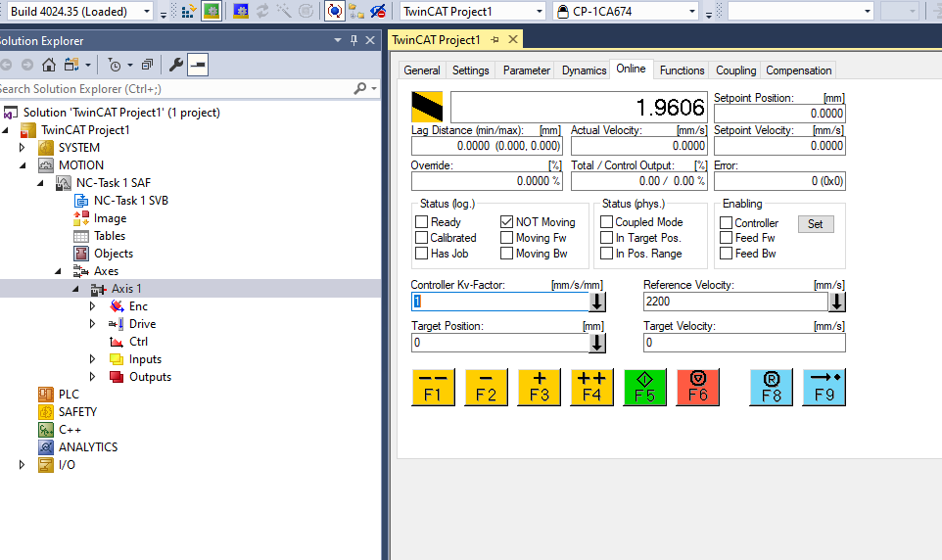Screen dimensions: 942x560
Task: Toggle In Pos. Range checkbox
Action: pos(607,254)
